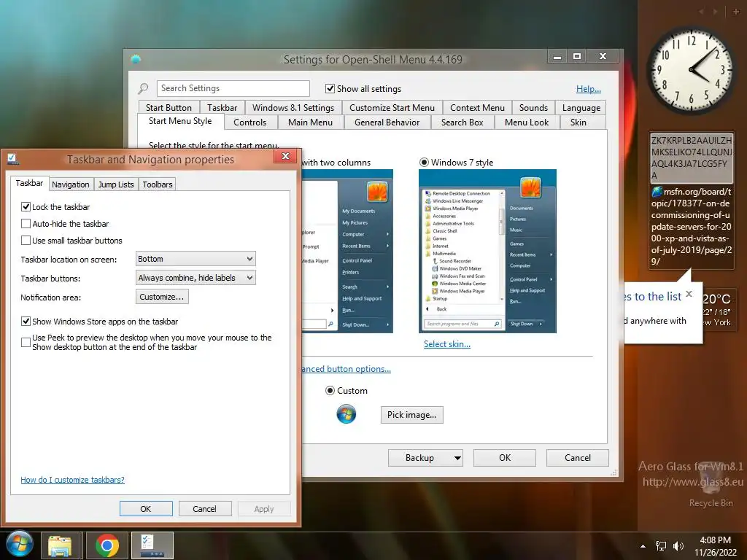
Task: Click the volume speaker tray icon
Action: tap(678, 546)
